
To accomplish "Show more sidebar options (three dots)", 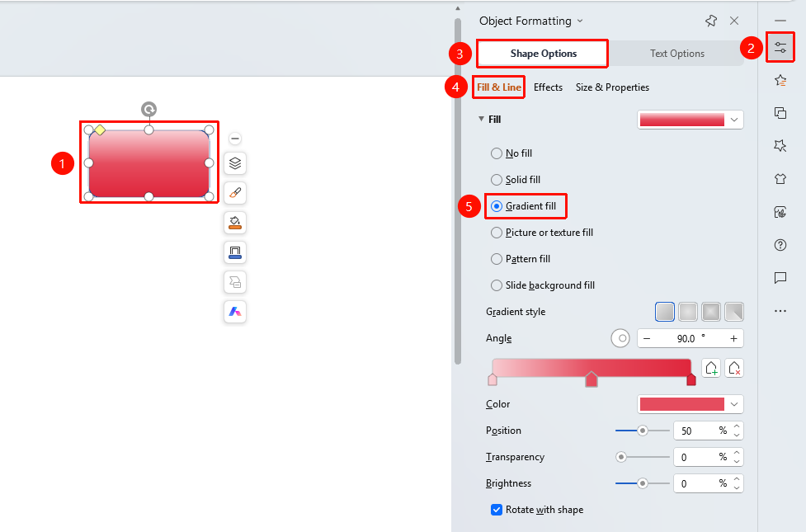I will click(780, 311).
